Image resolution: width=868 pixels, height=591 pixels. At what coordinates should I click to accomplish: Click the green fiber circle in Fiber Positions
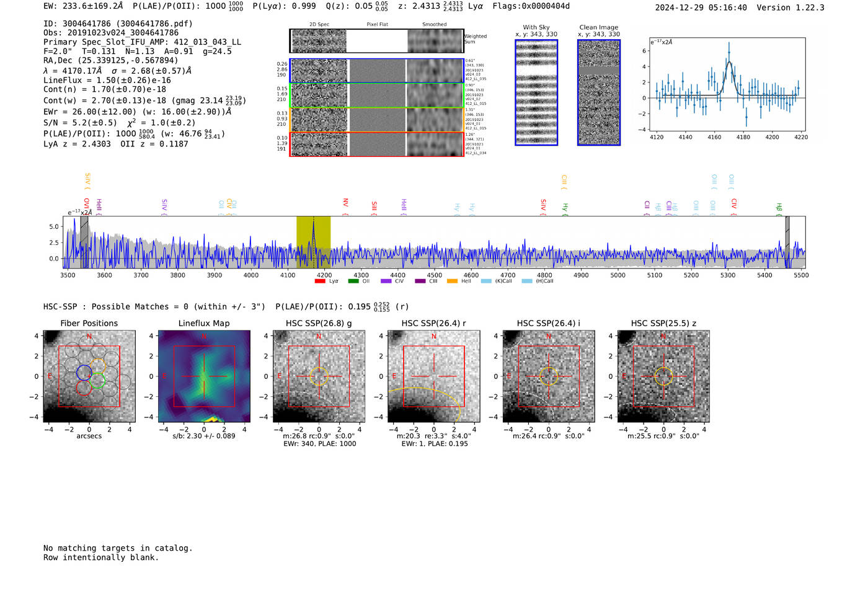[97, 381]
